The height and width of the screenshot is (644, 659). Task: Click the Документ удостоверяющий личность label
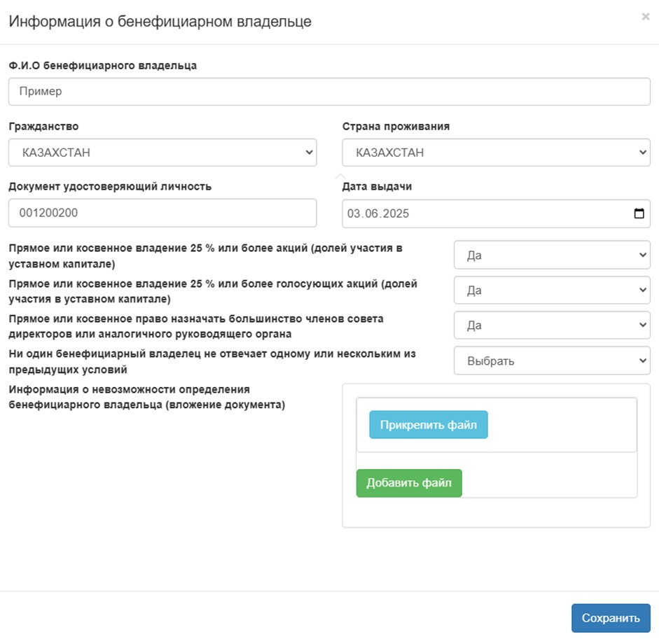click(110, 186)
